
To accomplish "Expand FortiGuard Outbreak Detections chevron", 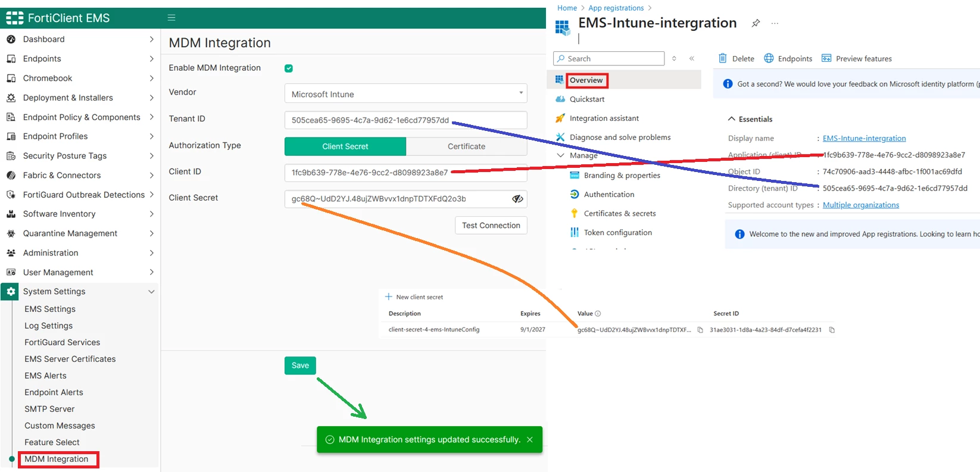I will click(151, 195).
